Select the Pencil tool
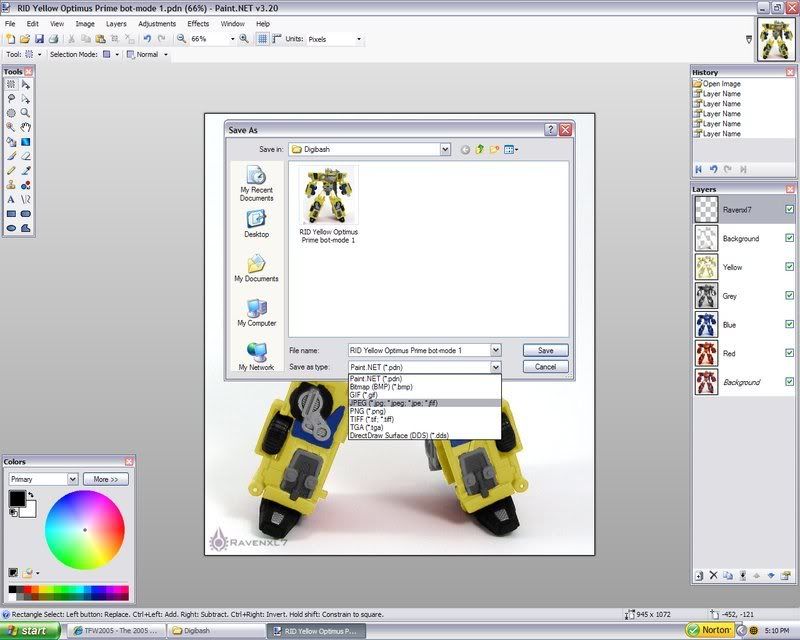This screenshot has width=800, height=640. [x=11, y=170]
